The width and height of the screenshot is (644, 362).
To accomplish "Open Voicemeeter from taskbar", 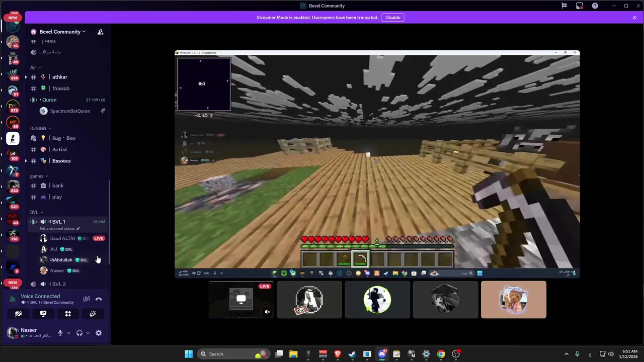I will tap(323, 354).
